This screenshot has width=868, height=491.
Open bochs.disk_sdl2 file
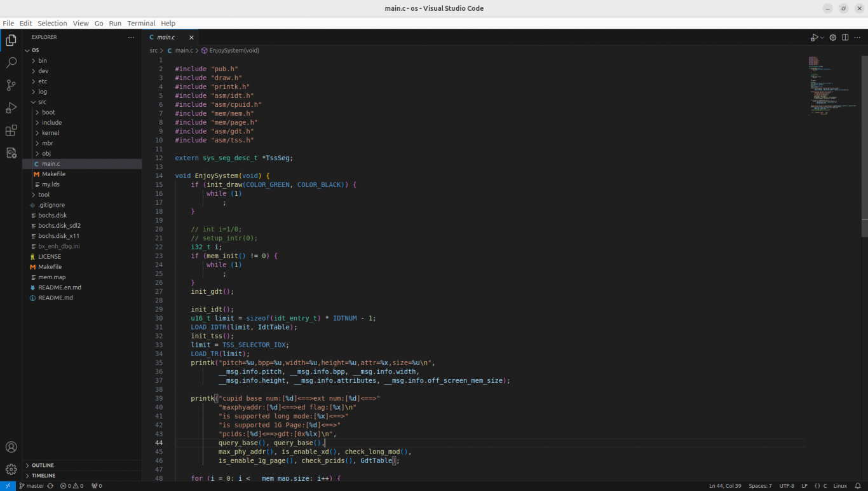[82, 225]
